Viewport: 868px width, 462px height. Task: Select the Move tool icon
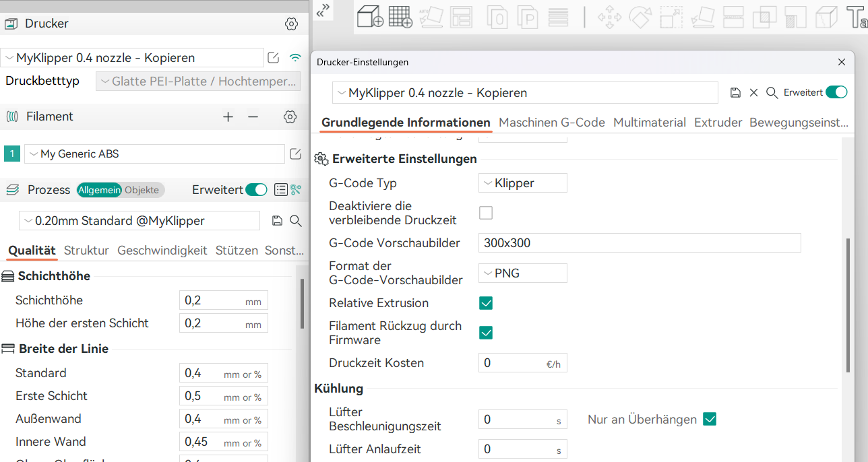[609, 16]
